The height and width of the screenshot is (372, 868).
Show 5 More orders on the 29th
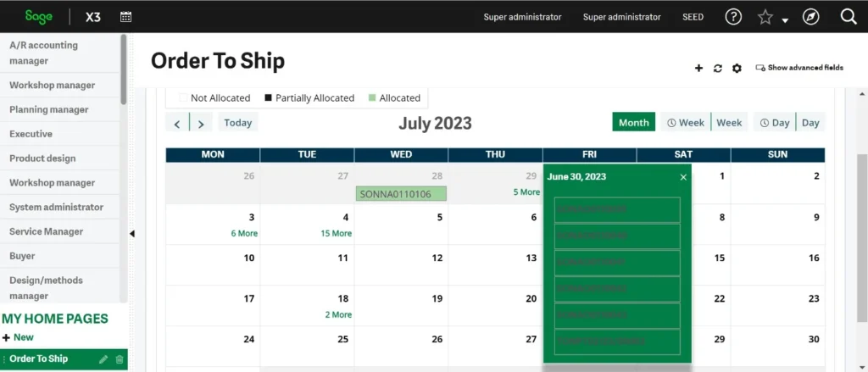526,192
